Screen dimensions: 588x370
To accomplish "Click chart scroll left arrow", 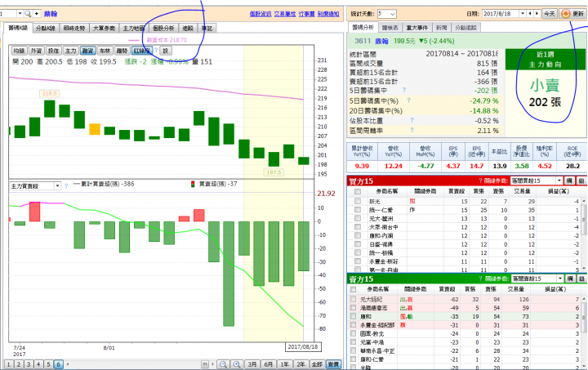I will coord(68,364).
